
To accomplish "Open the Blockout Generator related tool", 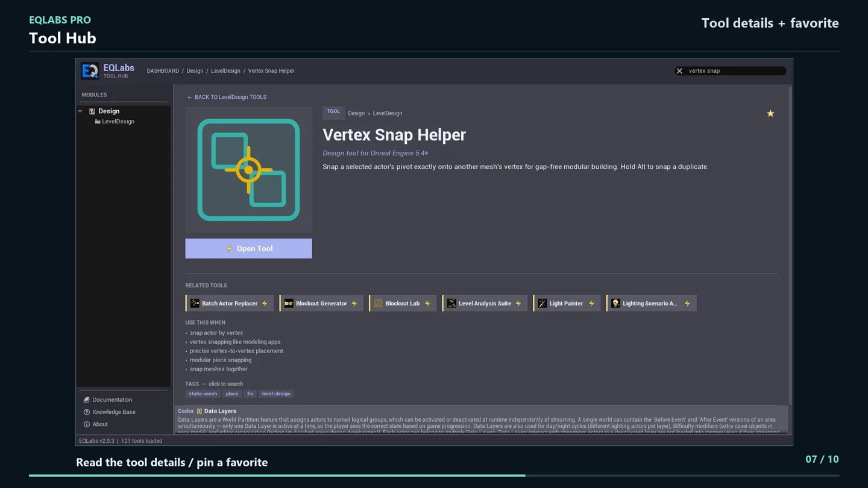I will click(x=321, y=304).
